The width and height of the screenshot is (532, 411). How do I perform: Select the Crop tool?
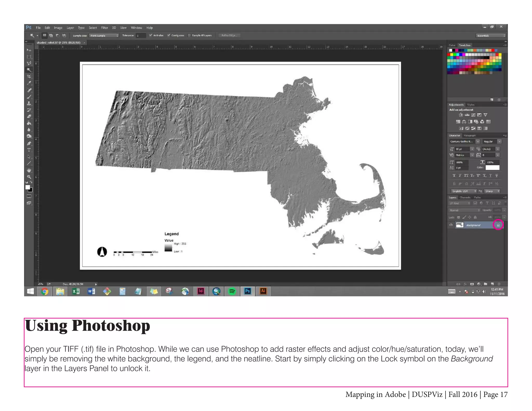[29, 76]
